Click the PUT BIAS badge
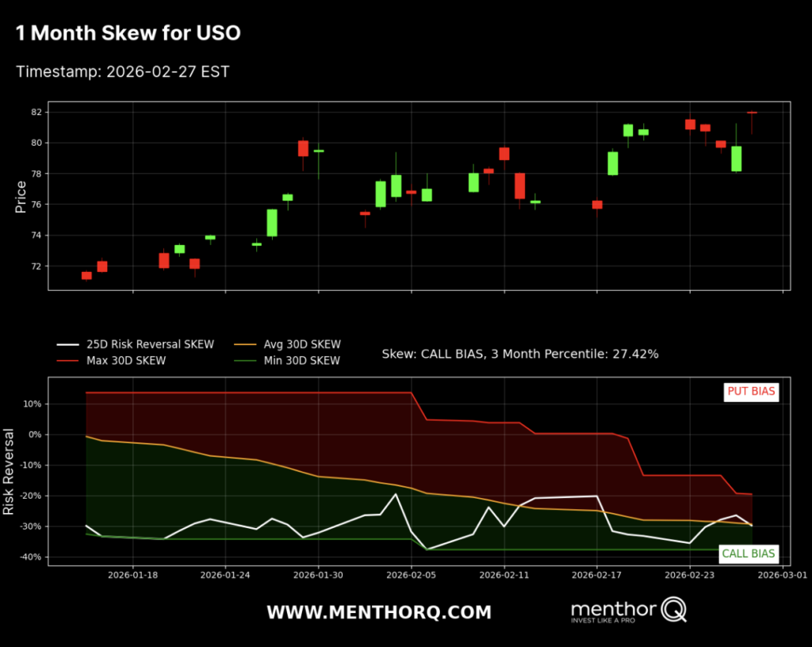812x647 pixels. [750, 392]
